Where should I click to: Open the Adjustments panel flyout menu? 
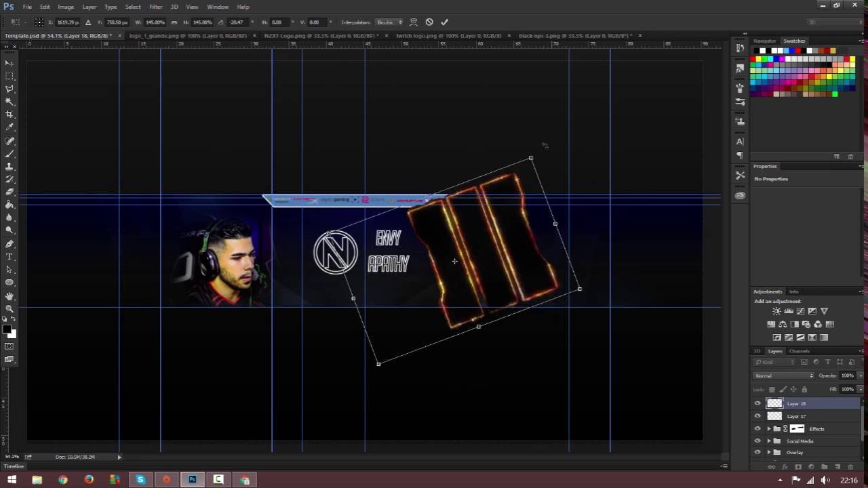tap(862, 292)
